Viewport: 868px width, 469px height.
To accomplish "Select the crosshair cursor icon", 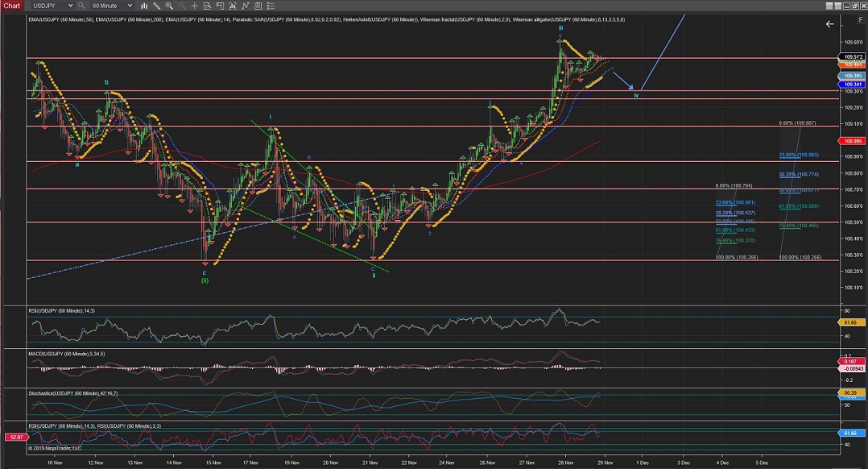I will coord(194,6).
